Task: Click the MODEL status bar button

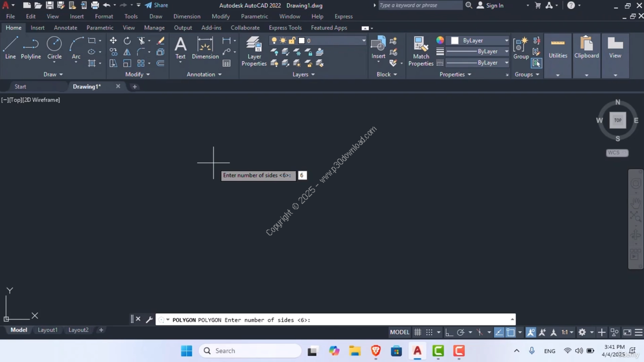Action: (x=399, y=332)
